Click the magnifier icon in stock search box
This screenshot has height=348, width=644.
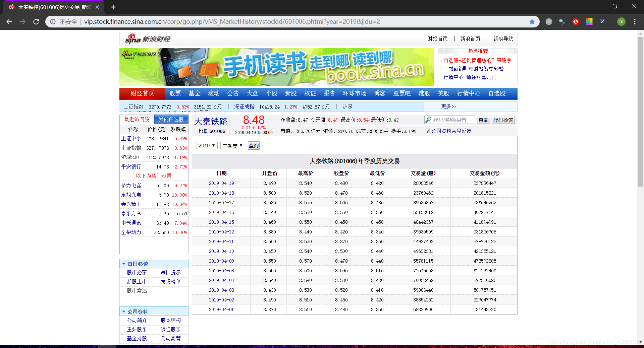click(428, 120)
